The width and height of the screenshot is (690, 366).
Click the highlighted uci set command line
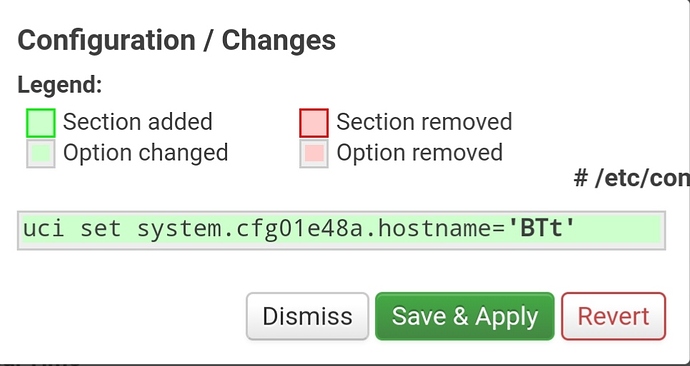(341, 230)
